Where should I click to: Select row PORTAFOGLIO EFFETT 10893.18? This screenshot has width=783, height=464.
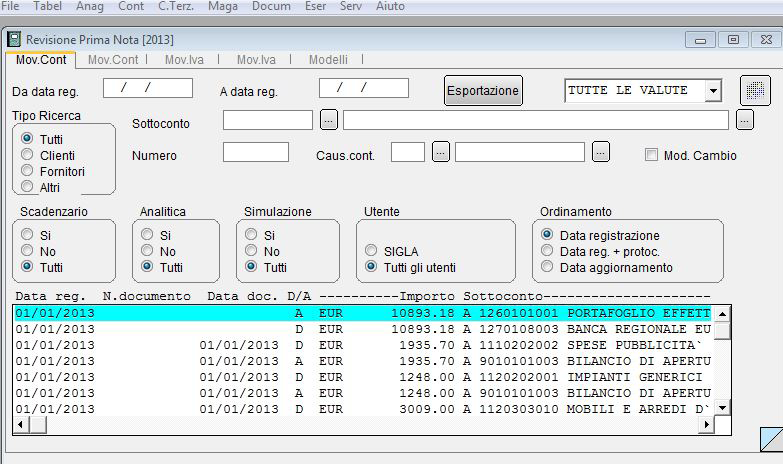(364, 313)
